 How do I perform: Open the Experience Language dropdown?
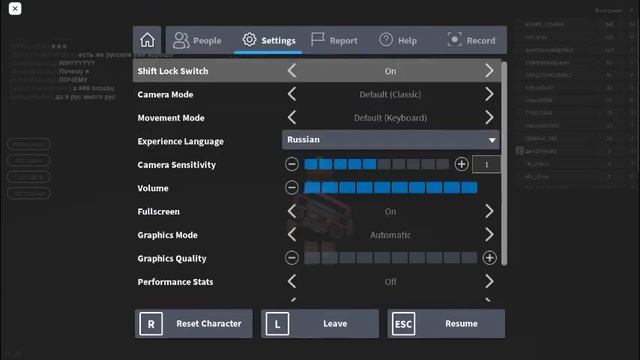pos(391,140)
